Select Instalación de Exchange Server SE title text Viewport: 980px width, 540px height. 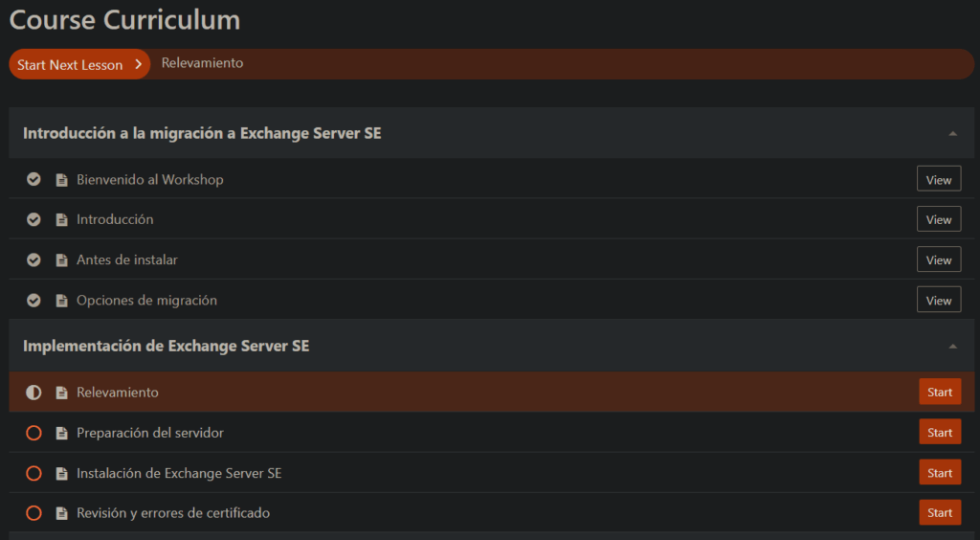pos(179,473)
